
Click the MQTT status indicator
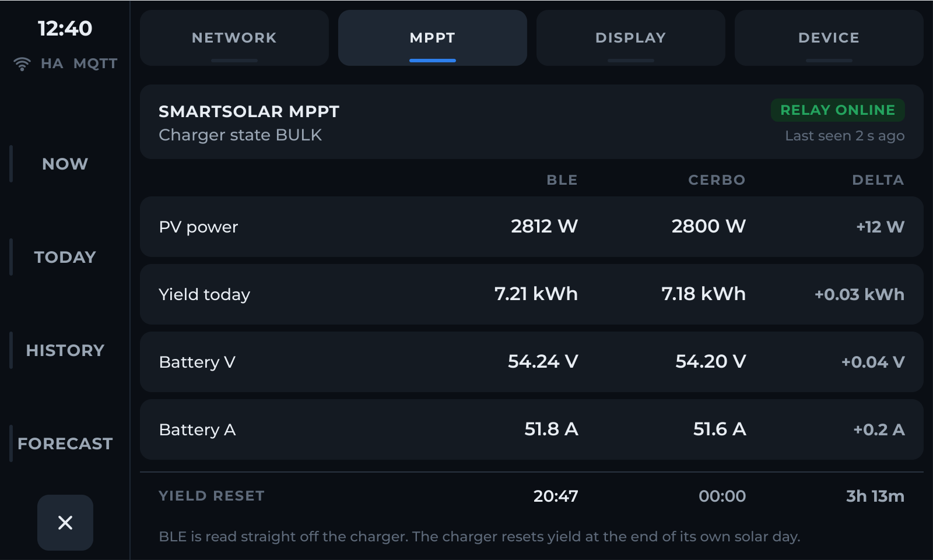click(96, 64)
